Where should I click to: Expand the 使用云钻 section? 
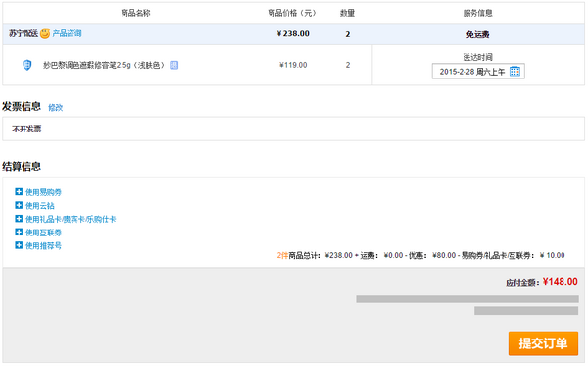coord(40,206)
